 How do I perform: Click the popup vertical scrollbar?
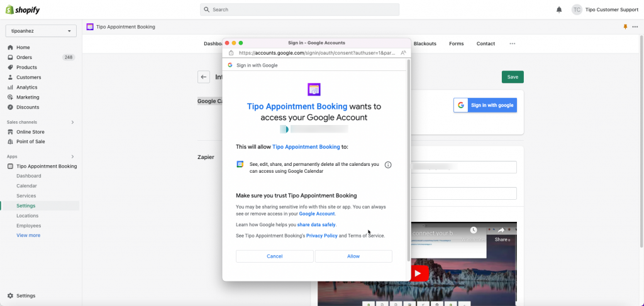point(408,160)
